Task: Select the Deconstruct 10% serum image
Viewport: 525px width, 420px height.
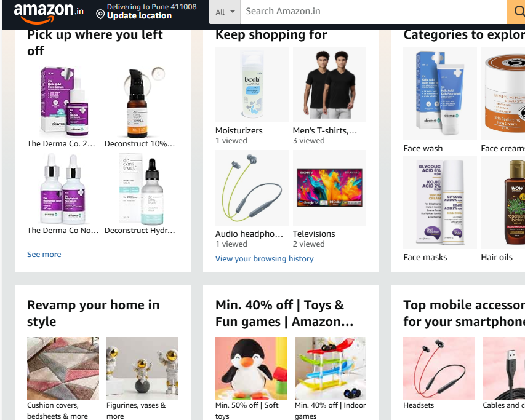Action: point(141,101)
